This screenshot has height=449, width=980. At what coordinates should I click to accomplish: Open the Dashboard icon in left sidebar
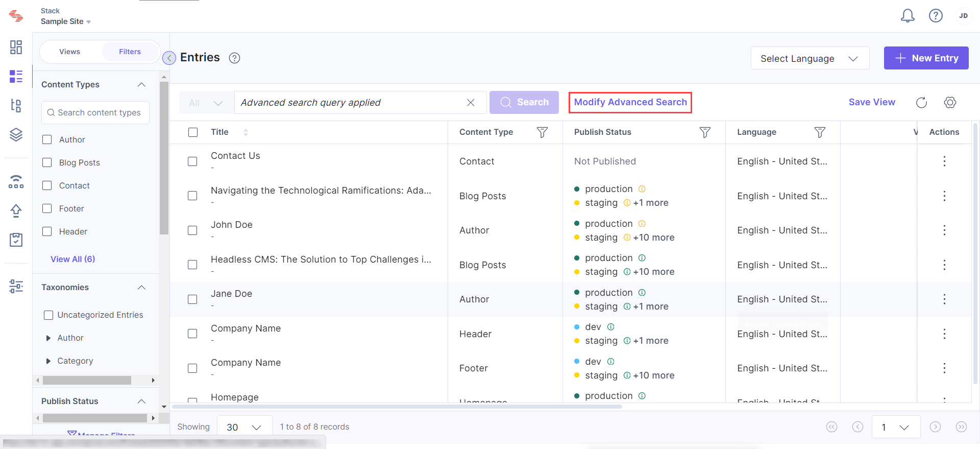click(x=16, y=47)
